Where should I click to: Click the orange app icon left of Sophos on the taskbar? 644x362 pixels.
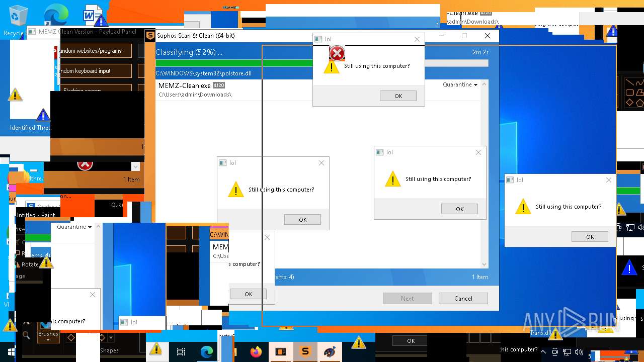[280, 352]
